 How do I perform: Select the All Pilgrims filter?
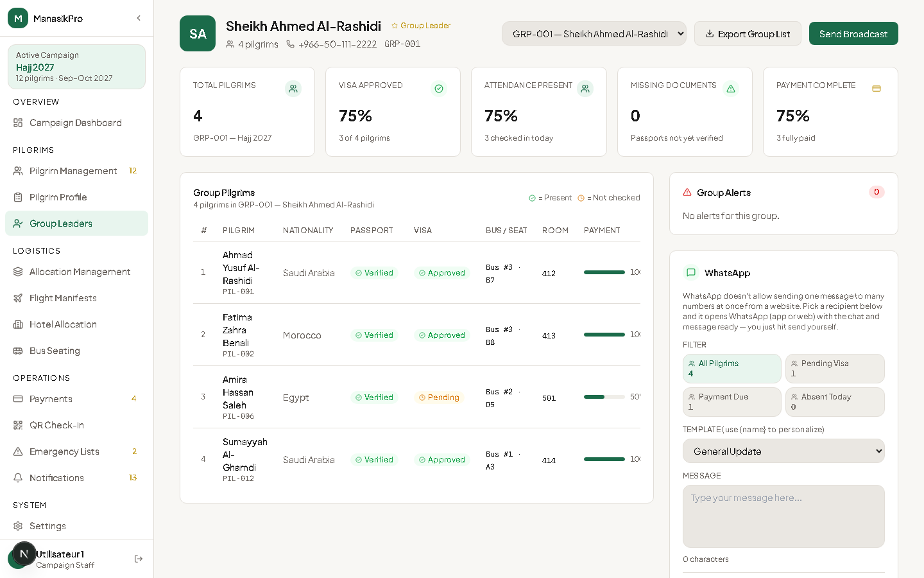tap(732, 369)
